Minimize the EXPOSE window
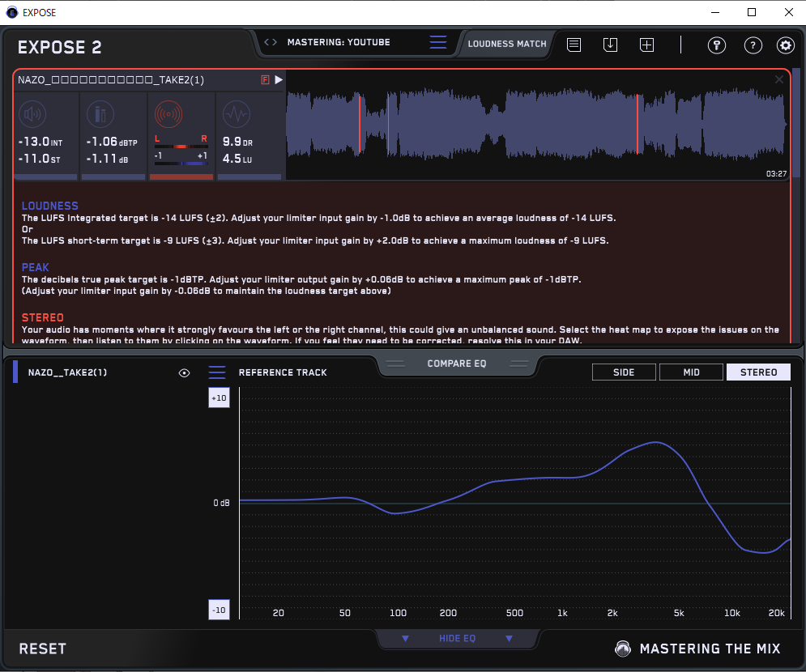This screenshot has width=806, height=672. (x=715, y=12)
